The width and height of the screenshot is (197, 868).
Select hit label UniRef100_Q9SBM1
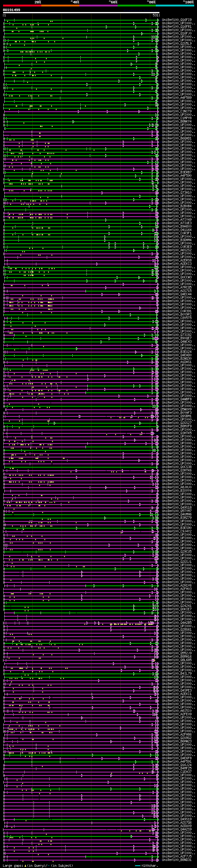click(177, 416)
